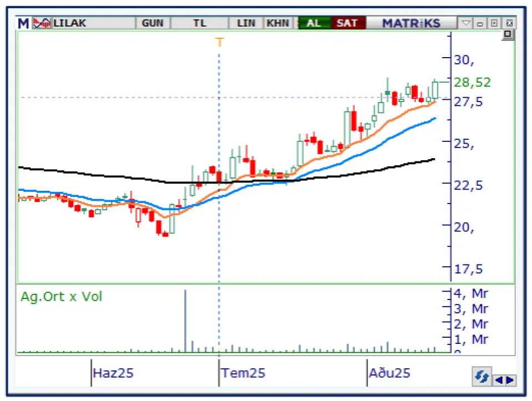Click the 20, price axis label
Viewport: 532px width, 401px height.
click(464, 227)
